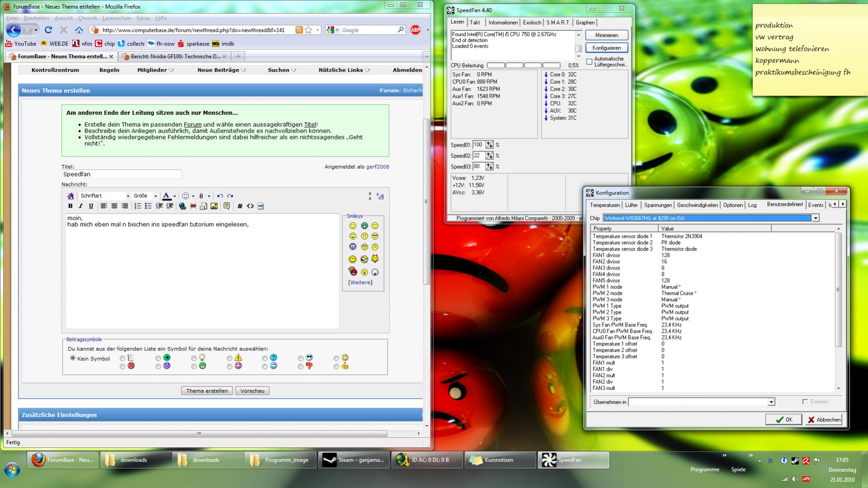This screenshot has width=868, height=488.
Task: Click the Bold formatting icon in the editor
Action: point(70,206)
